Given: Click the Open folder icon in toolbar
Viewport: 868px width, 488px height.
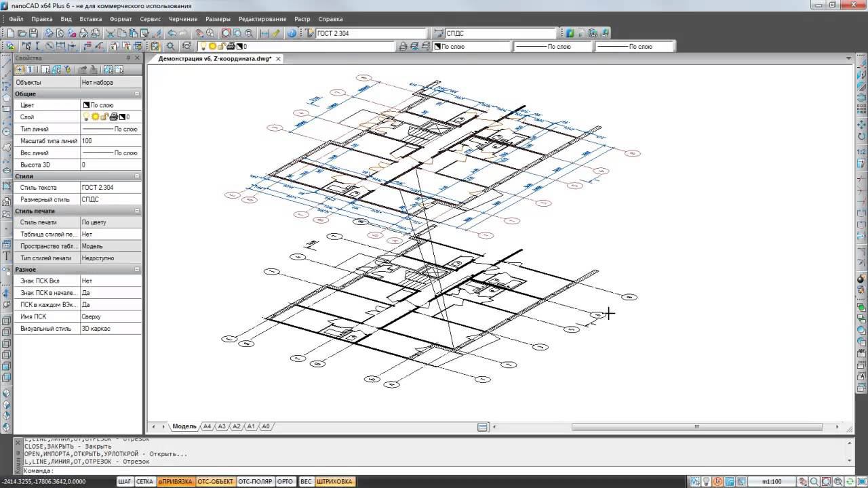Looking at the screenshot, I should [22, 33].
